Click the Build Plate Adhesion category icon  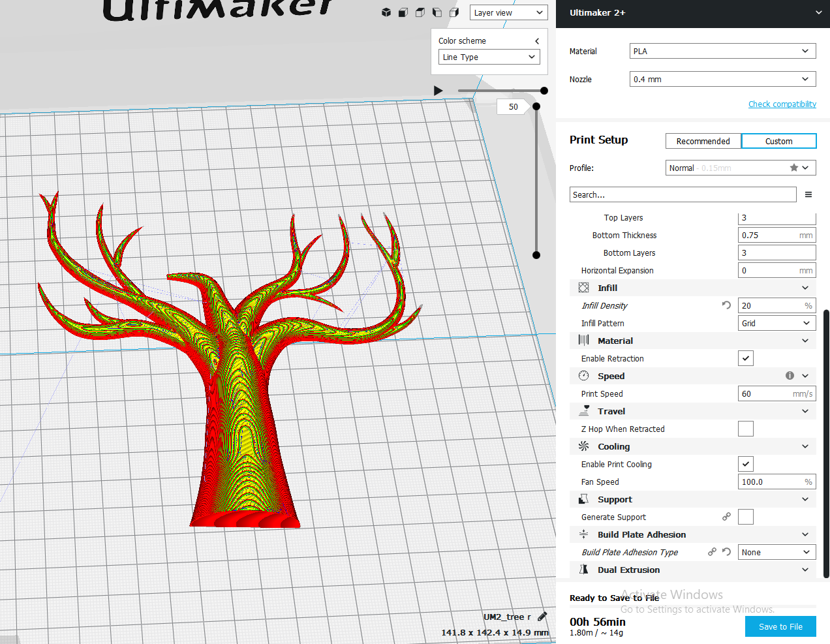pos(583,534)
